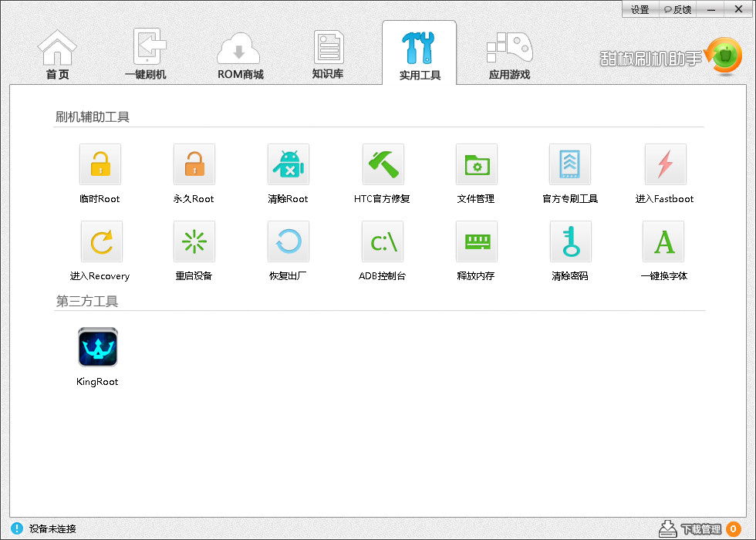Select the 清除密码 key icon
The width and height of the screenshot is (756, 540).
coord(571,241)
